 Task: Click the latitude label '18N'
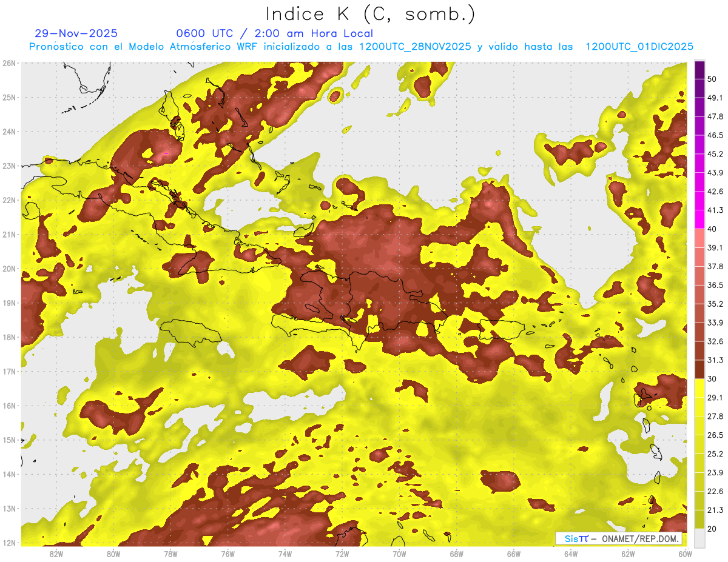pyautogui.click(x=10, y=337)
